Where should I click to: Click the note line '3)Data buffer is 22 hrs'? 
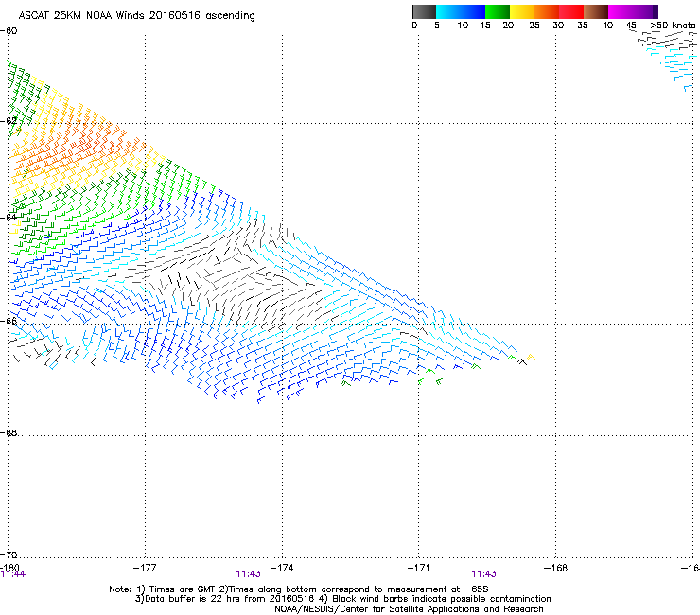pyautogui.click(x=342, y=599)
